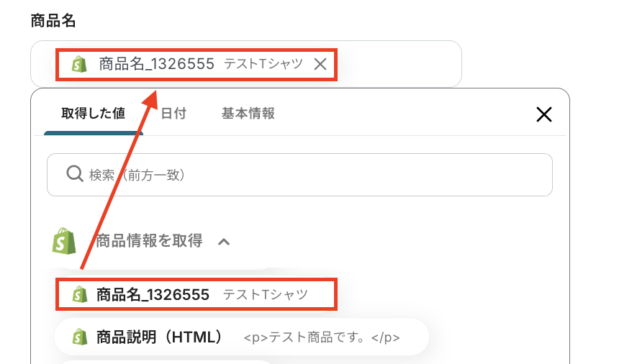The image size is (632, 364).
Task: Pick the 商品説明（HTML） value
Action: click(x=159, y=337)
